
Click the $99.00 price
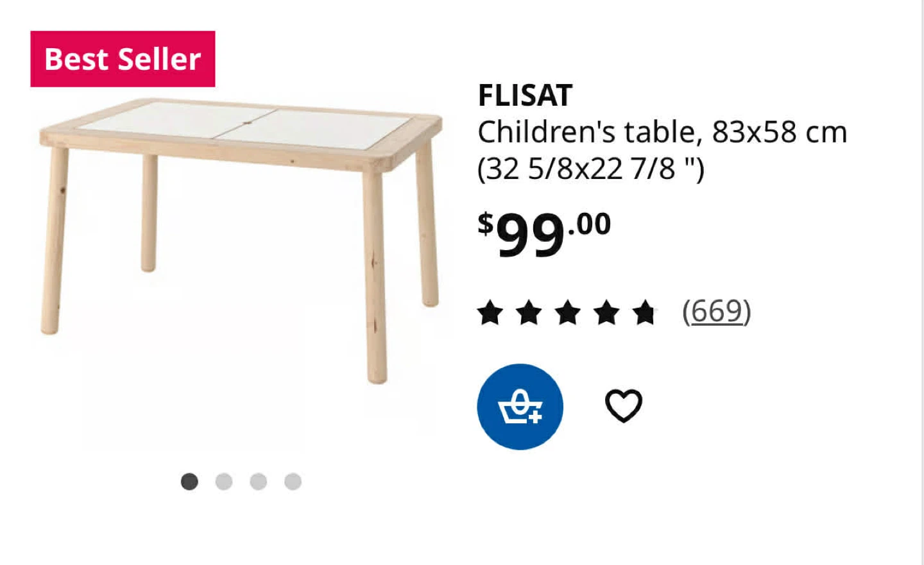pyautogui.click(x=544, y=233)
